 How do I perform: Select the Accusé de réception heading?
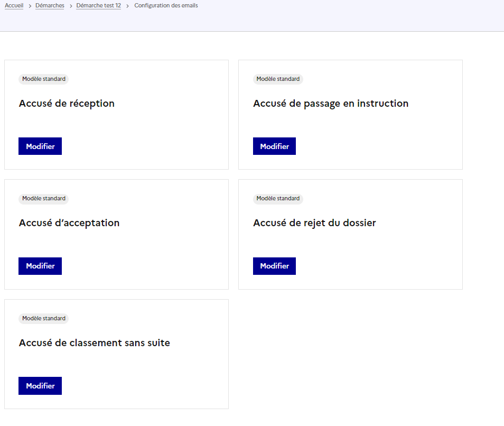pos(67,104)
